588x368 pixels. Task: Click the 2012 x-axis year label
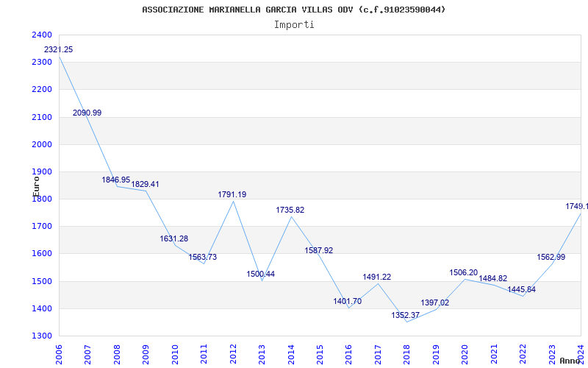tap(233, 354)
